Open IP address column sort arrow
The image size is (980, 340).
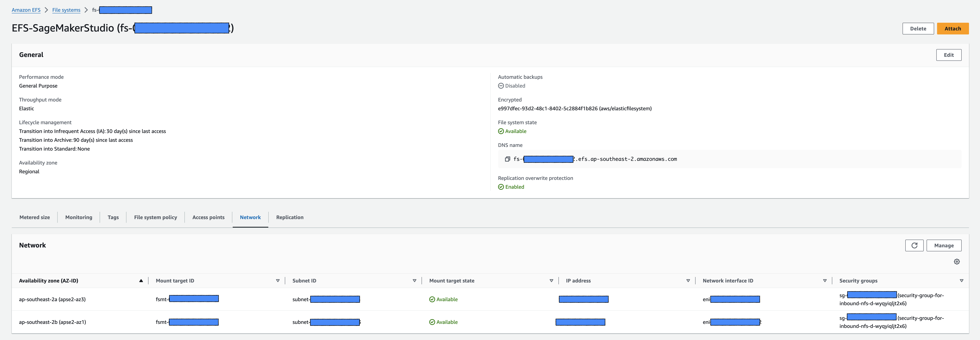pyautogui.click(x=688, y=281)
